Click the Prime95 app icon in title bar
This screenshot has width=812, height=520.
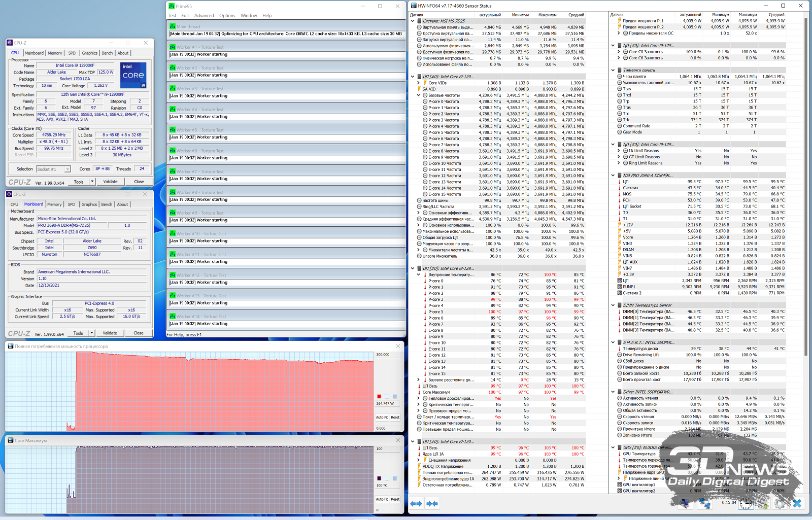[x=172, y=6]
